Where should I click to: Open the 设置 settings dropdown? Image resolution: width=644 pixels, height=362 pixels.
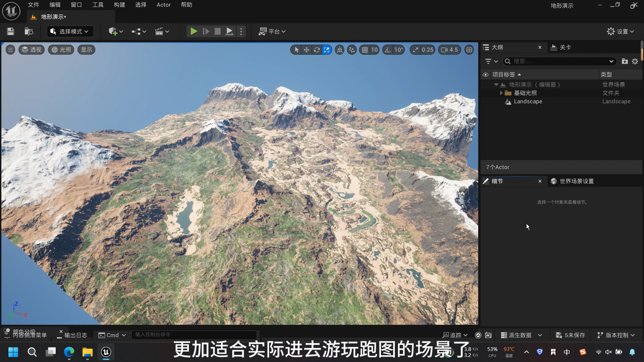point(620,31)
